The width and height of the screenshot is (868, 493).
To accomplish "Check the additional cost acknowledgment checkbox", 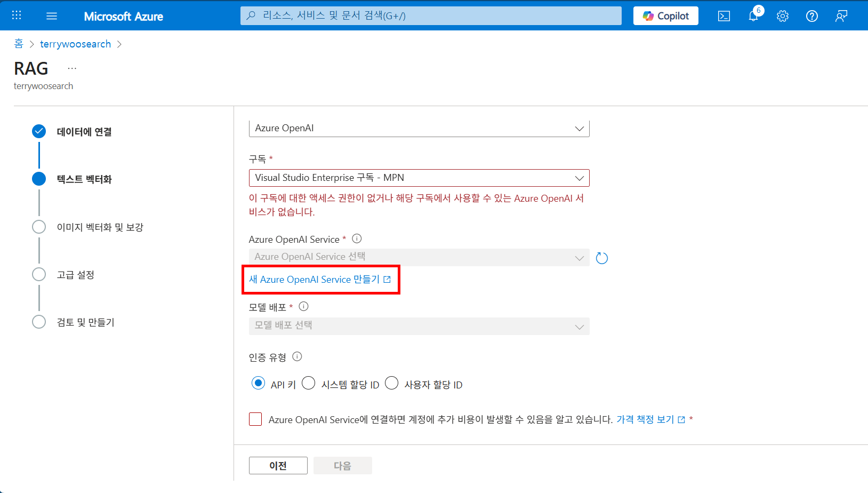I will tap(255, 419).
